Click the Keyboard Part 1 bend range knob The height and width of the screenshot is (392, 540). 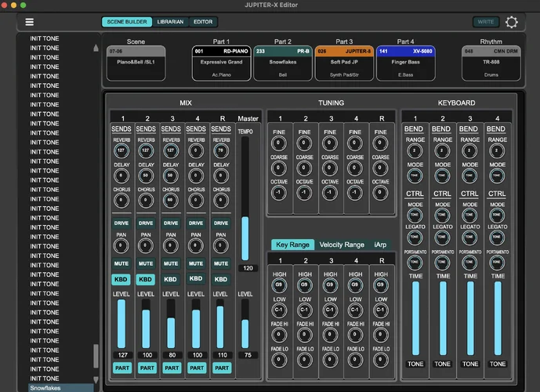tap(415, 151)
